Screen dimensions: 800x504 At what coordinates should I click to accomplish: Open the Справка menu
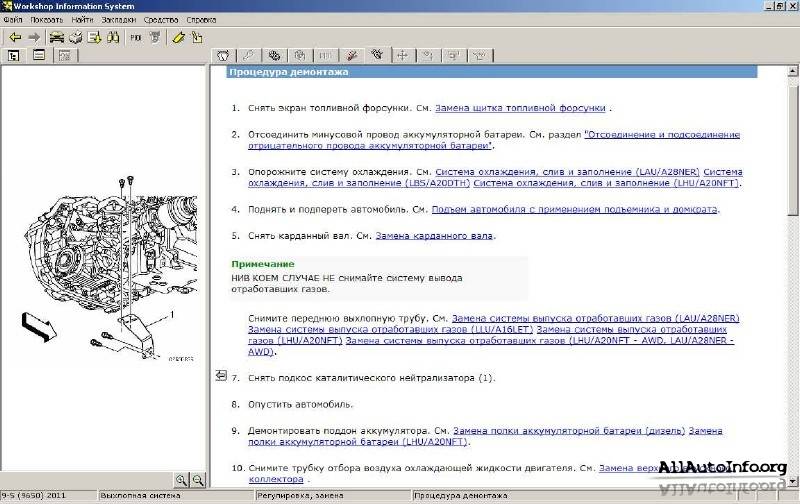pos(201,20)
